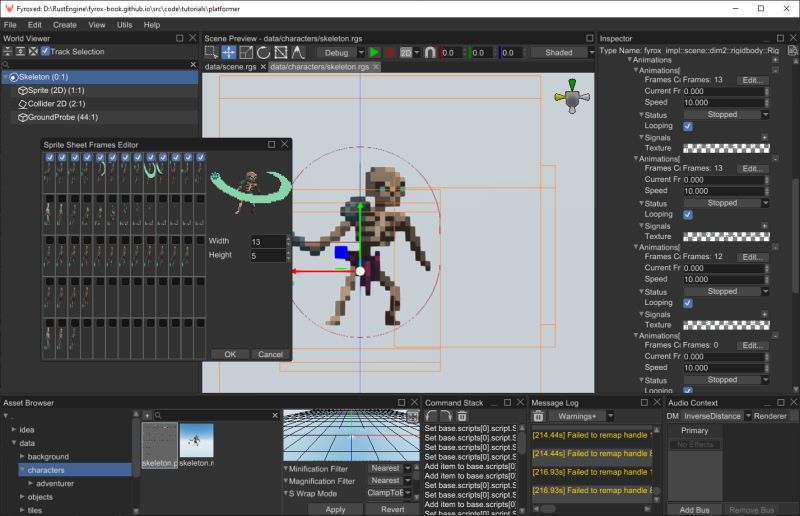Expand the idea folder in Asset Browser
Screen dimensions: 800x516
tap(14, 430)
